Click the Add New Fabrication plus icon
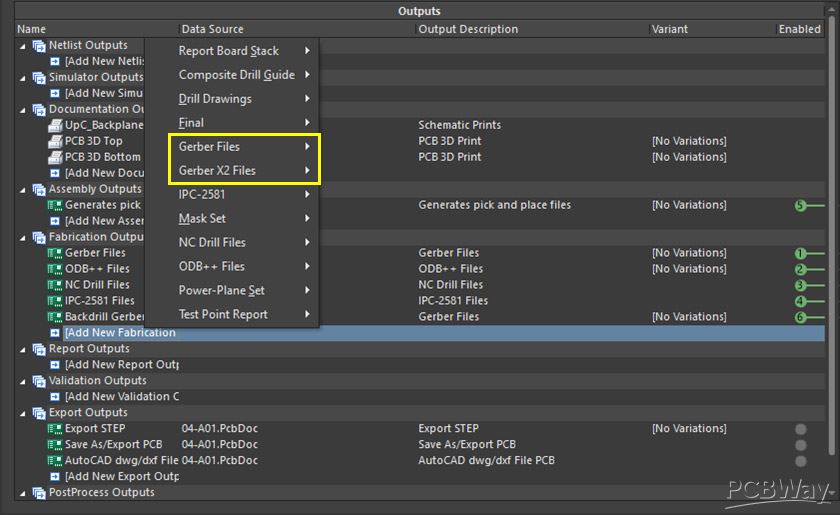 pyautogui.click(x=55, y=333)
